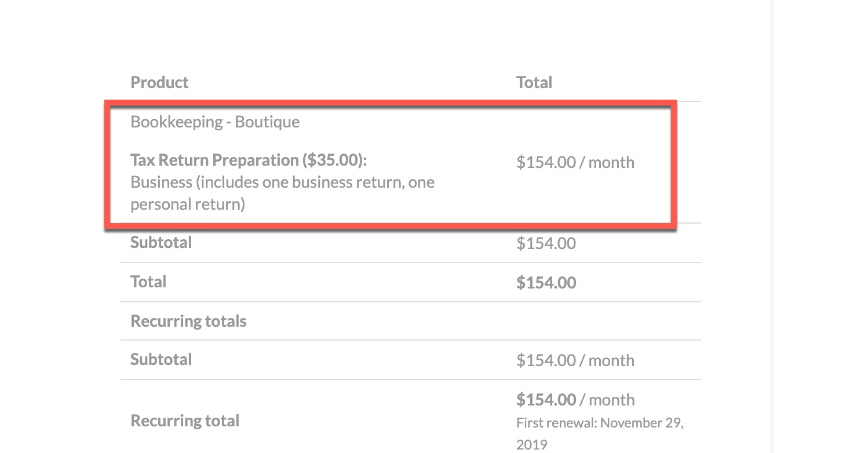Click the 2019 renewal year text
Image resolution: width=868 pixels, height=453 pixels.
pos(531,445)
